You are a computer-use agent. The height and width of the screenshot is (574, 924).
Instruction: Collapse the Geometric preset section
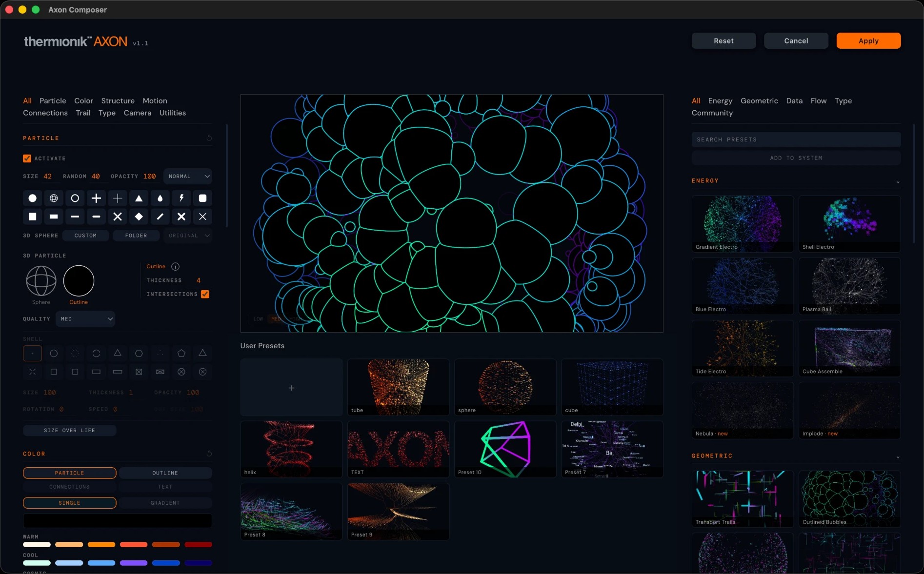pyautogui.click(x=898, y=457)
